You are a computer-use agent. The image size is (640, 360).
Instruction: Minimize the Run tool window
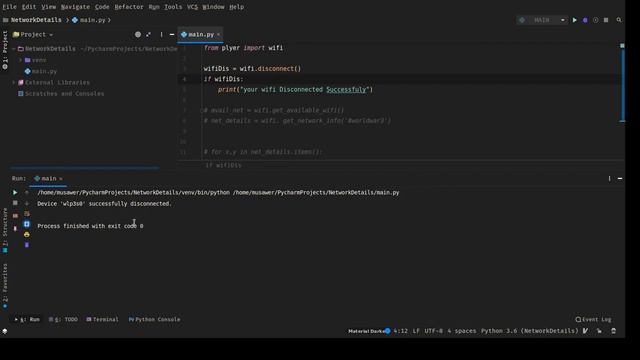point(620,178)
